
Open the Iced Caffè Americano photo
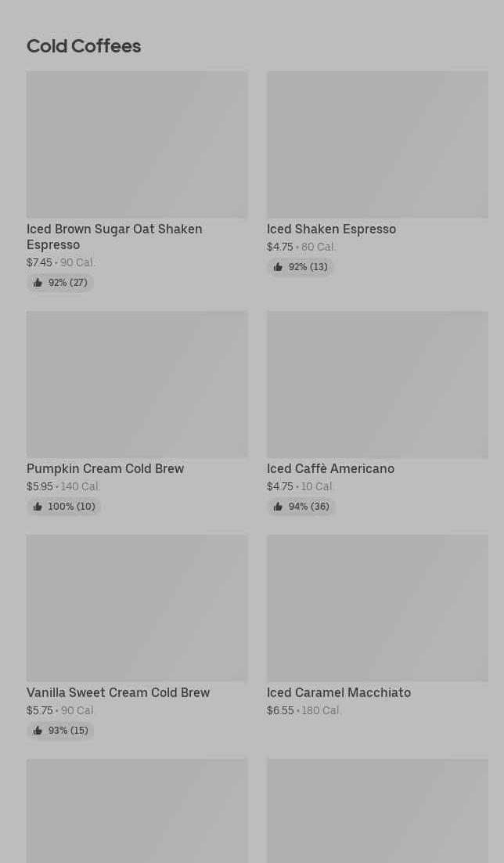click(x=377, y=385)
